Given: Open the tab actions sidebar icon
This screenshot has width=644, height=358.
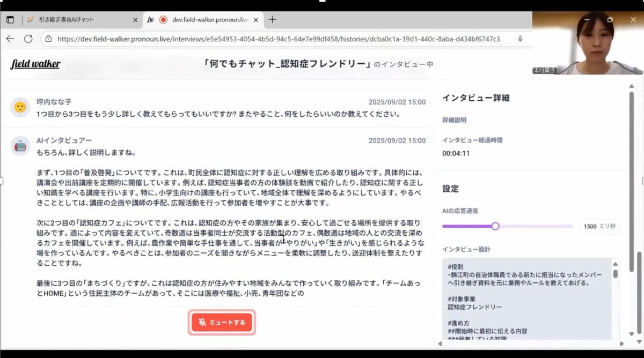Looking at the screenshot, I should pos(10,20).
